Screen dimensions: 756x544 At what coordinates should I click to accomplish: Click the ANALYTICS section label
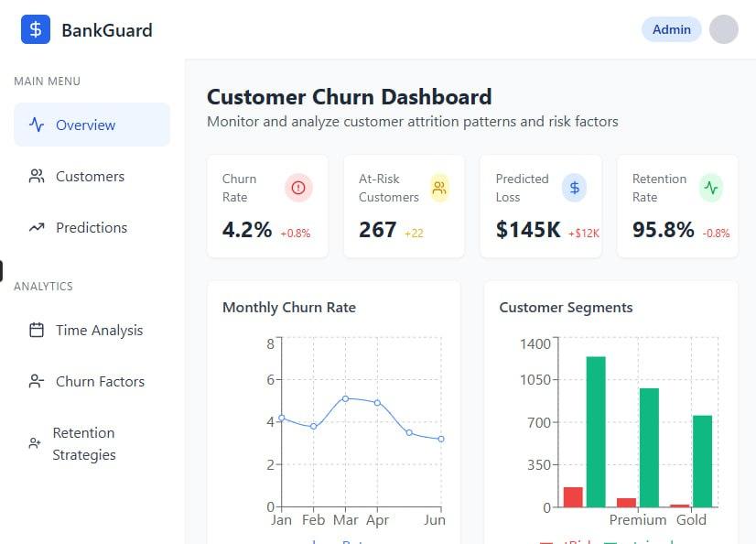coord(43,287)
